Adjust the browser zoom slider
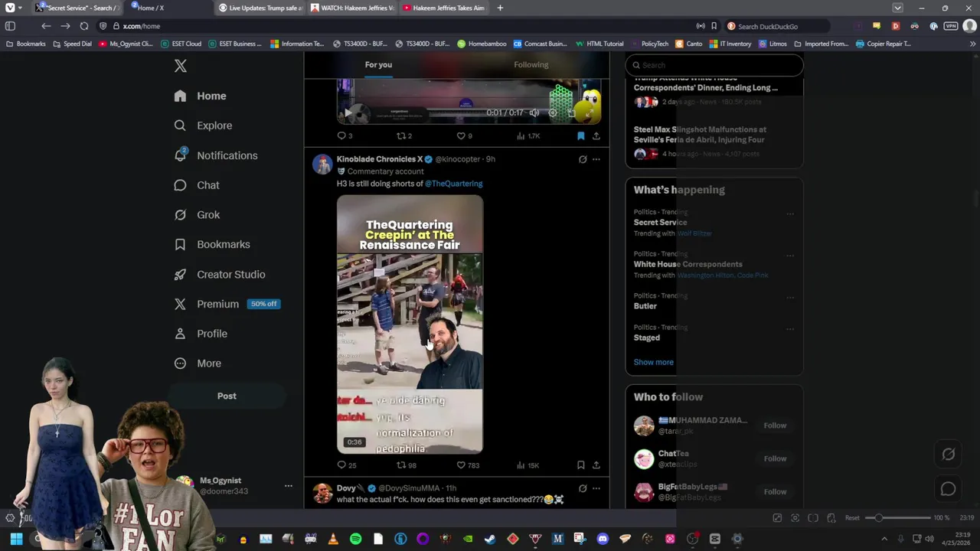Screen dimensions: 980x551 (897, 518)
